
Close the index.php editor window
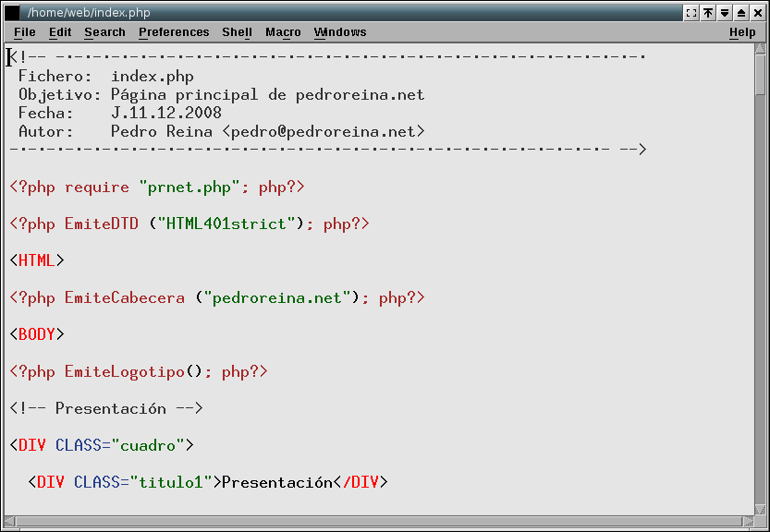758,13
